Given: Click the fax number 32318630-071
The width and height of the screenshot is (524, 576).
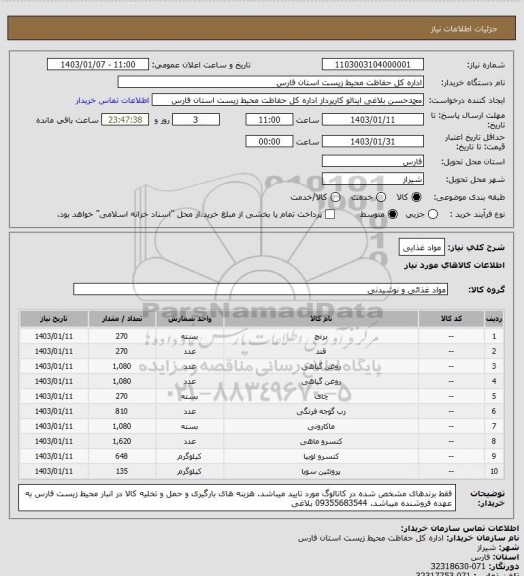Looking at the screenshot, I should pyautogui.click(x=457, y=566).
